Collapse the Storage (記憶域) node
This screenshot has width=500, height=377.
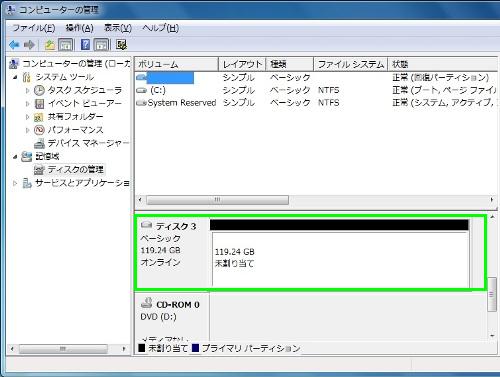click(x=15, y=156)
